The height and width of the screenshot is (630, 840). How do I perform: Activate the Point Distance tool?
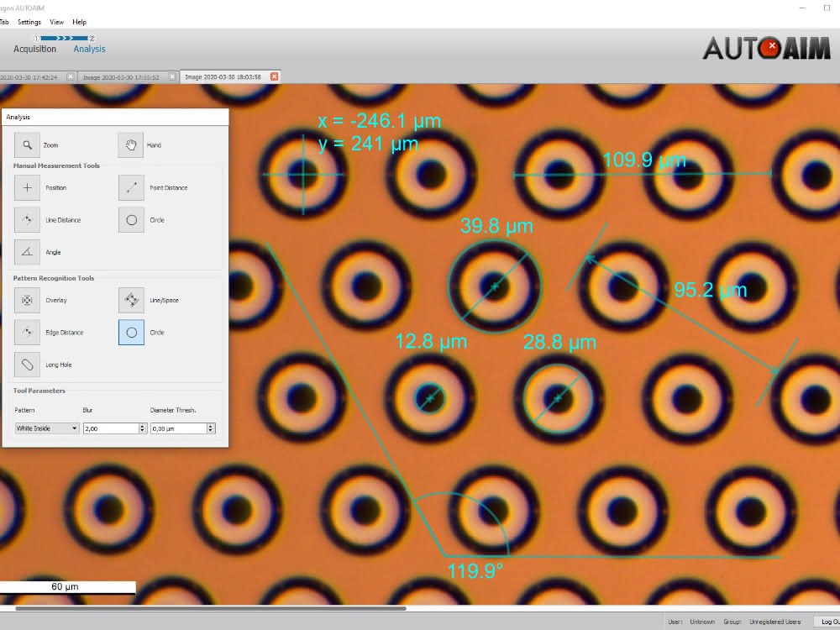(x=131, y=188)
